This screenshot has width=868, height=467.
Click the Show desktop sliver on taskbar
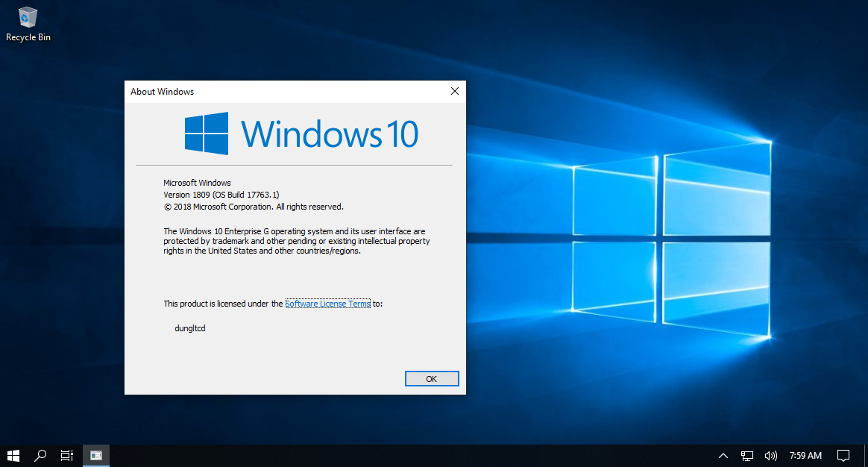pyautogui.click(x=866, y=455)
